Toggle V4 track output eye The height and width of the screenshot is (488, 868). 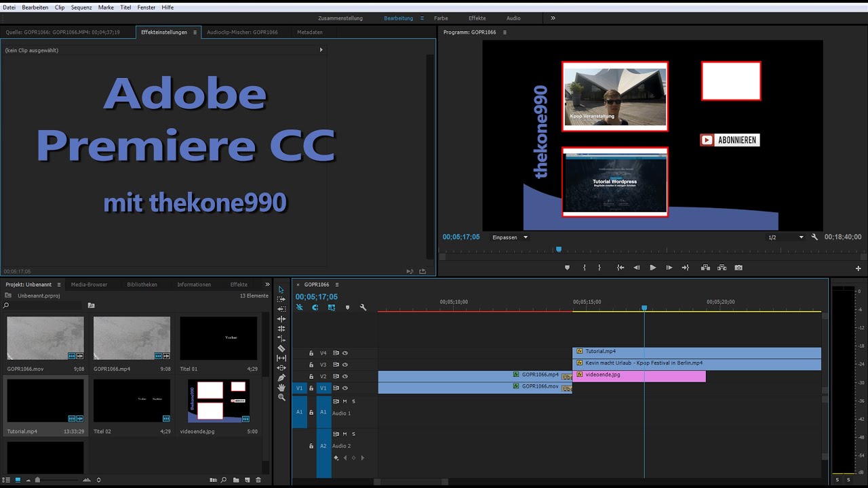[x=345, y=353]
